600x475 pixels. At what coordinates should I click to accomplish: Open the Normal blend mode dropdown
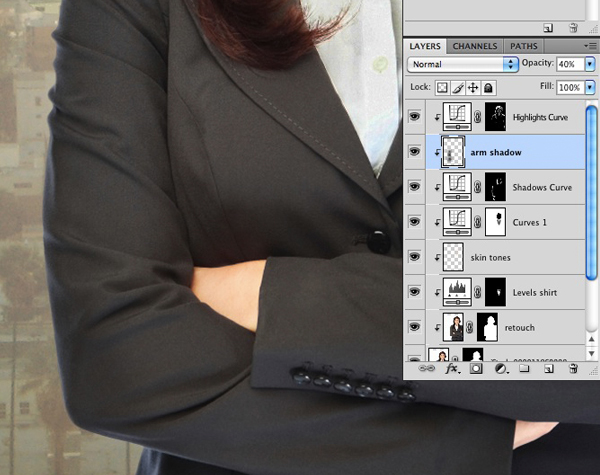(463, 64)
